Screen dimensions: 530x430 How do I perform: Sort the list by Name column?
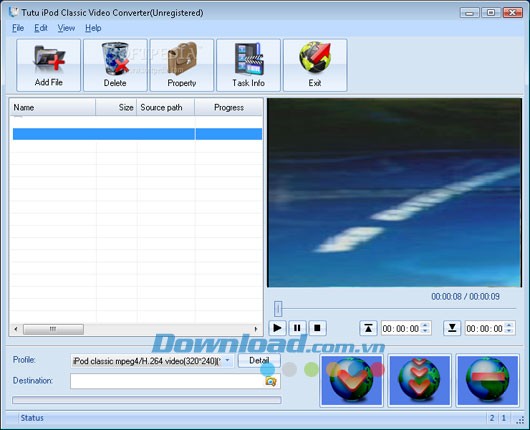click(x=52, y=108)
